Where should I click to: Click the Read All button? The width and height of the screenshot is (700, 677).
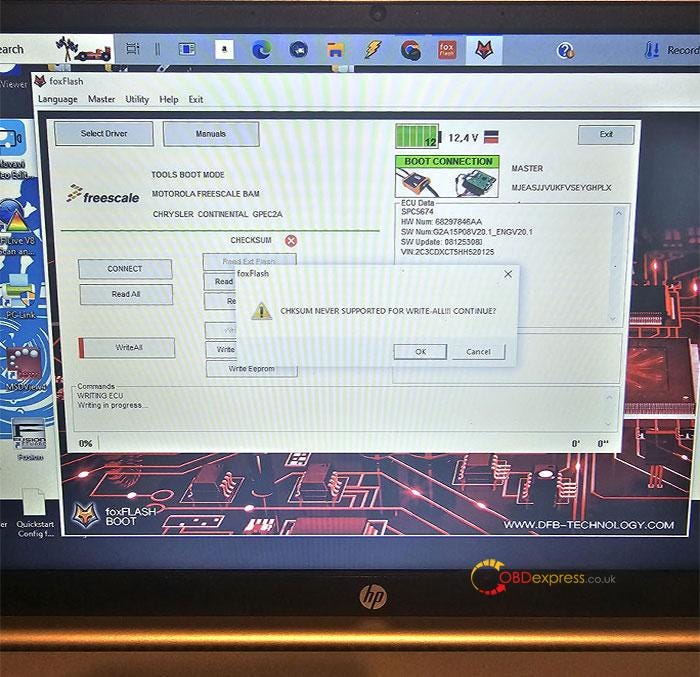coord(126,294)
